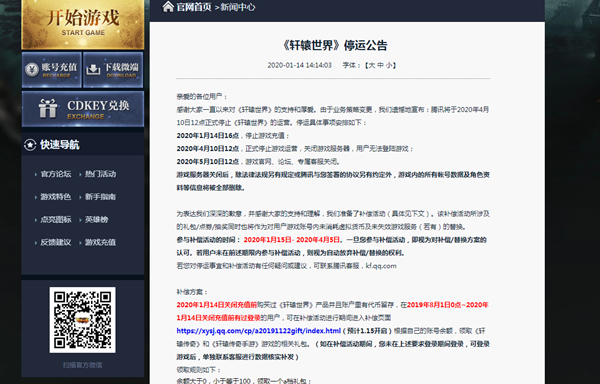Viewport: 600px width, 384px height.
Task: Open the xysj.qq.com gift page hyperlink
Action: point(259,331)
